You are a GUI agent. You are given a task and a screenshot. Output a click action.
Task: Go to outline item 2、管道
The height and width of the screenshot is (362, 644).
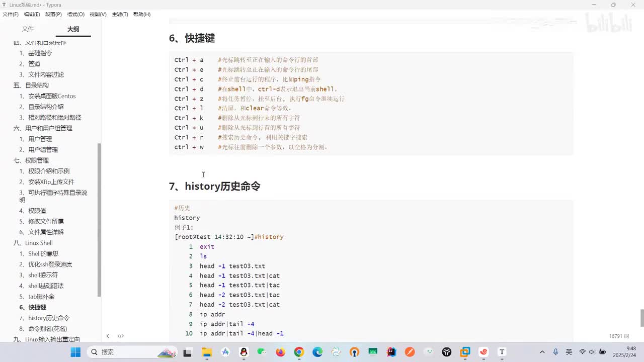click(x=30, y=64)
